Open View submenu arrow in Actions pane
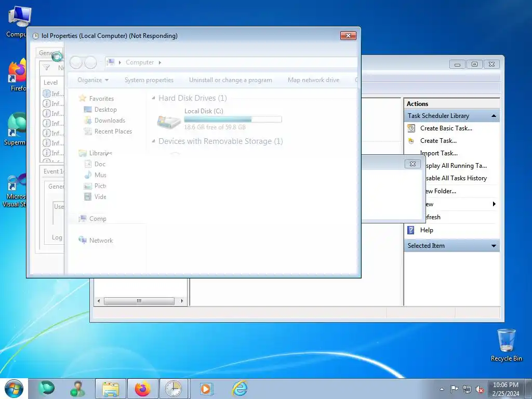532x399 pixels. [494, 204]
